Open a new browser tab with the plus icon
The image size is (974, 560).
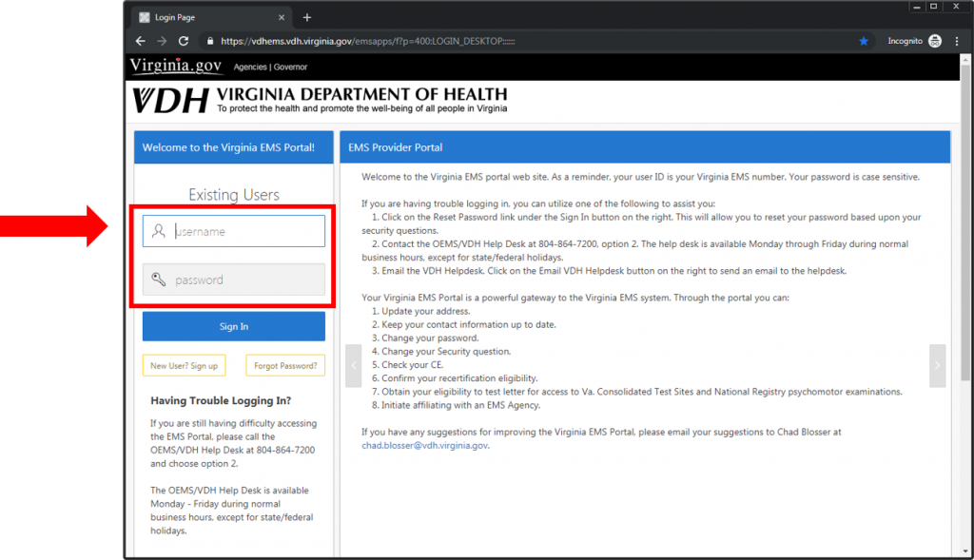(x=306, y=16)
